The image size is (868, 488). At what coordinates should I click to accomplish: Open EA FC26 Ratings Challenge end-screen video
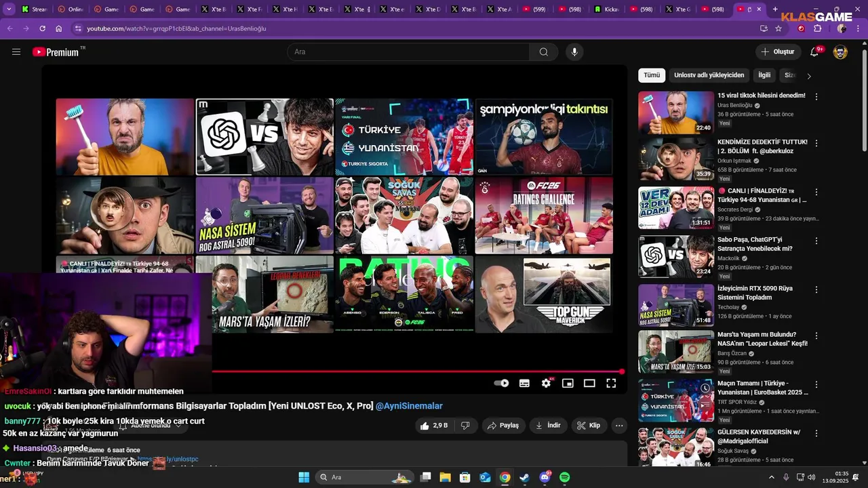tap(544, 216)
